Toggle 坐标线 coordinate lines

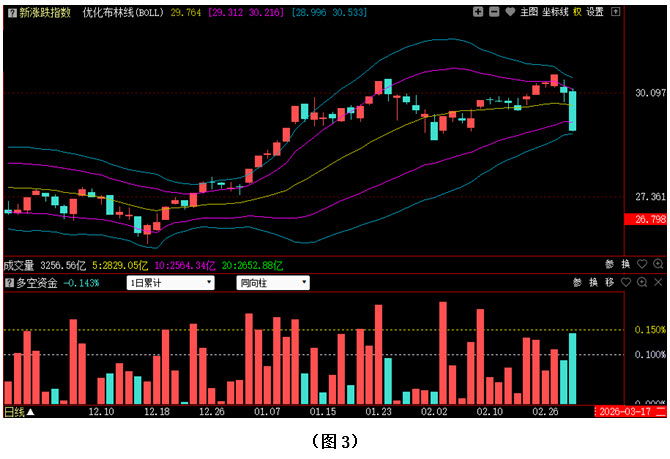coord(555,12)
